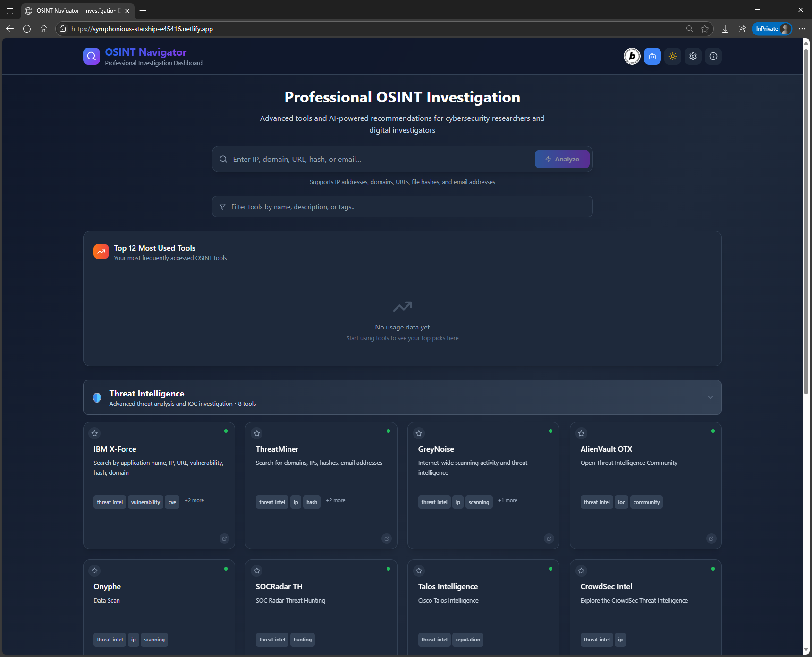Open the circular 'b' badge in header
This screenshot has height=657, width=812.
632,56
